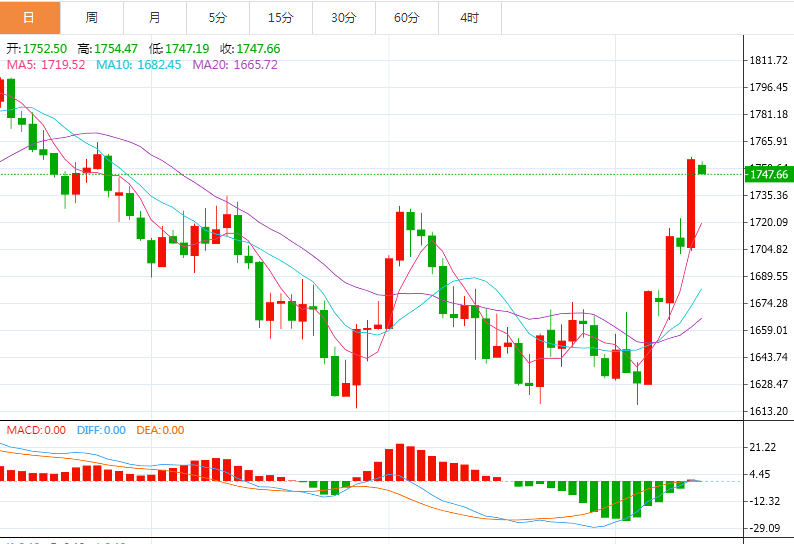Screen dimensions: 794x544
Task: Click the 收:1747.66 close price text
Action: [250, 49]
